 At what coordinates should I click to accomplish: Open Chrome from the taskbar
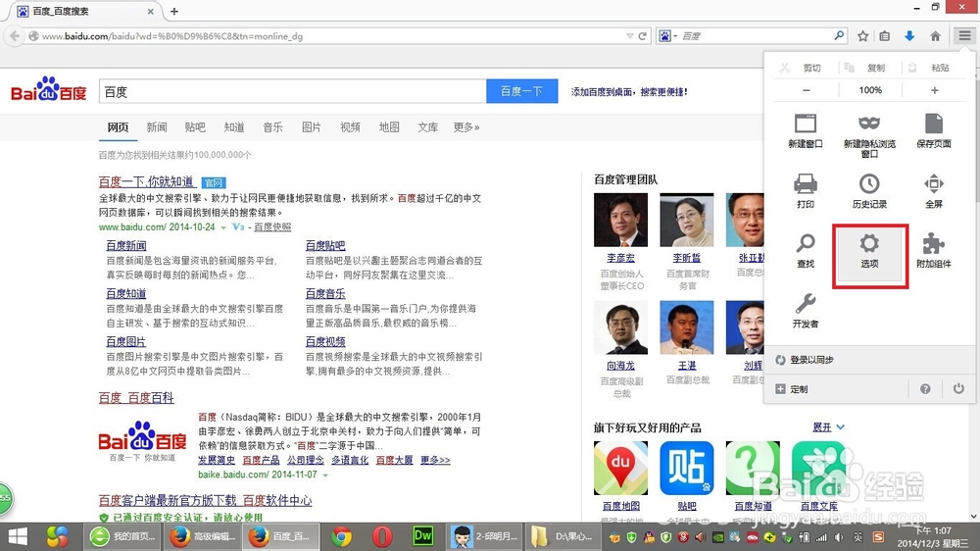341,536
